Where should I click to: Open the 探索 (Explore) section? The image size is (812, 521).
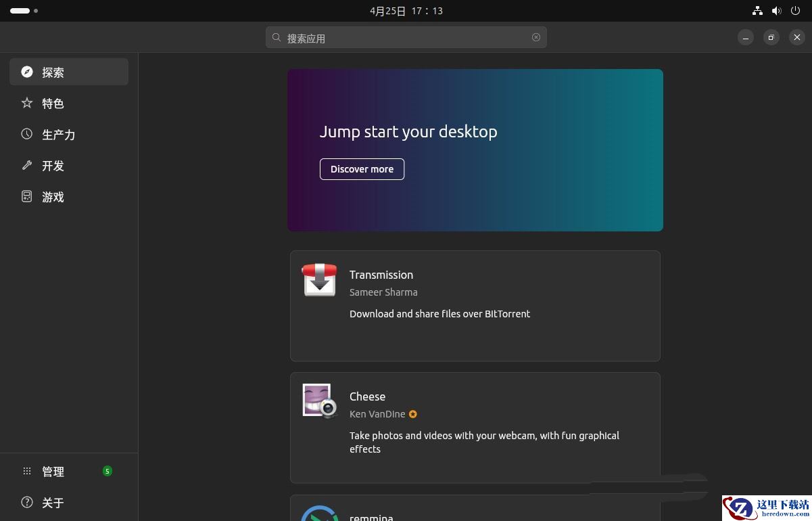pyautogui.click(x=69, y=72)
